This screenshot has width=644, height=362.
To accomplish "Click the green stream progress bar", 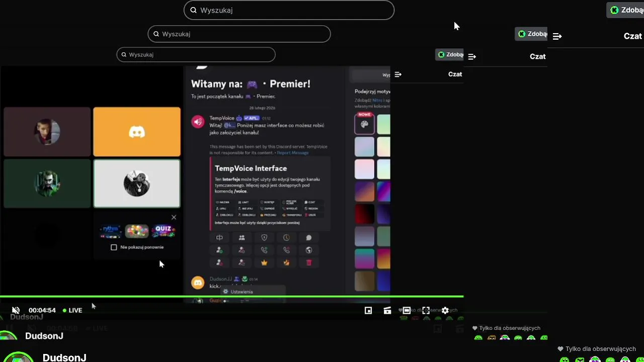I will 231,297.
